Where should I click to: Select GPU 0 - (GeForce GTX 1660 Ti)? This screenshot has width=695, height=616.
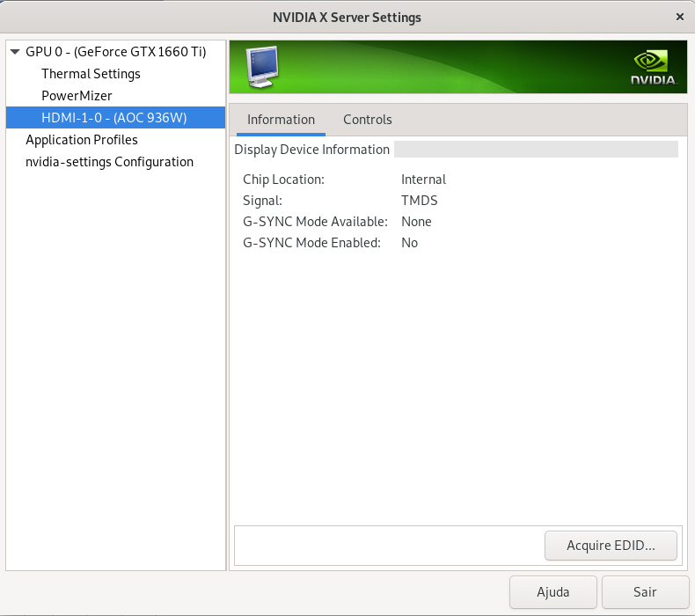[x=115, y=52]
